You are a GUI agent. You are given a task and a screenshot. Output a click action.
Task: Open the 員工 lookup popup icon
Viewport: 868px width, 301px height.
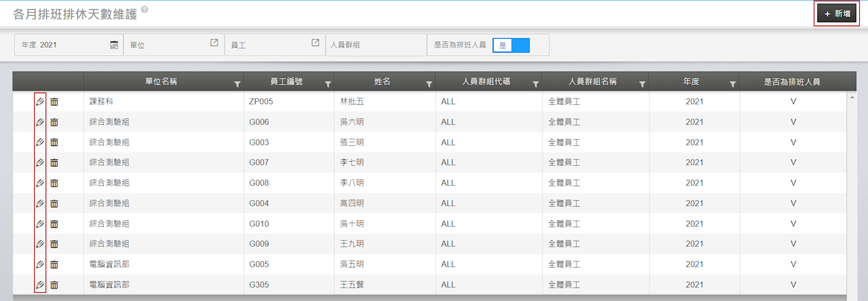[x=315, y=43]
